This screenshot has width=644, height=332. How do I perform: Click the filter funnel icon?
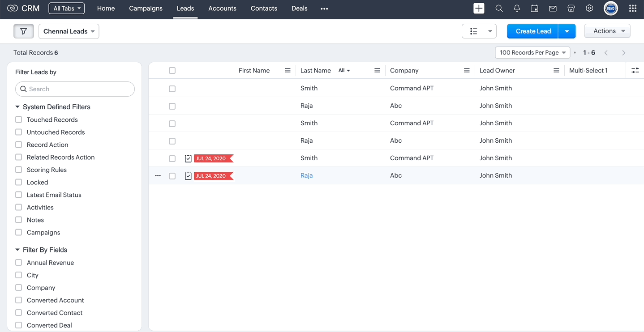tap(24, 31)
